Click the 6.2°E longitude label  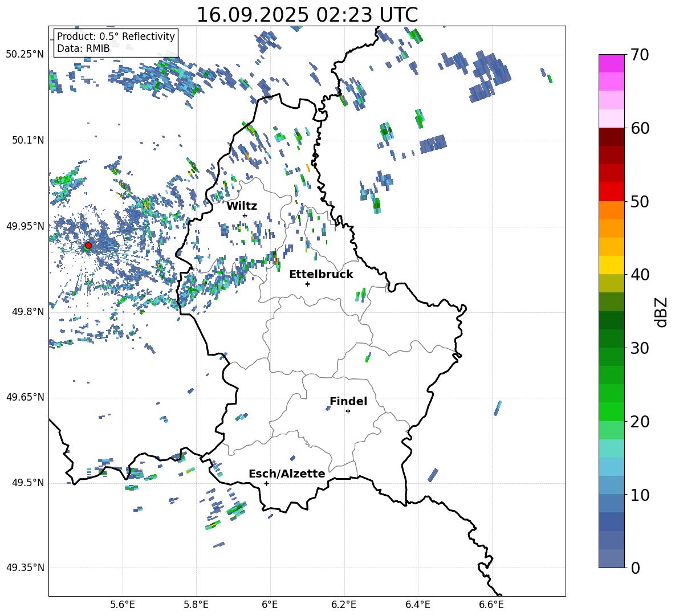tap(344, 605)
